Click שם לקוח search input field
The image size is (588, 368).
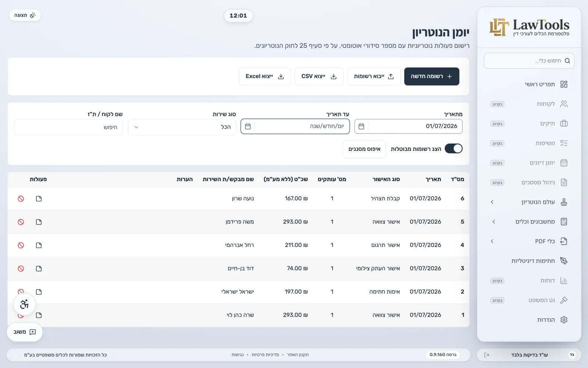pos(69,127)
